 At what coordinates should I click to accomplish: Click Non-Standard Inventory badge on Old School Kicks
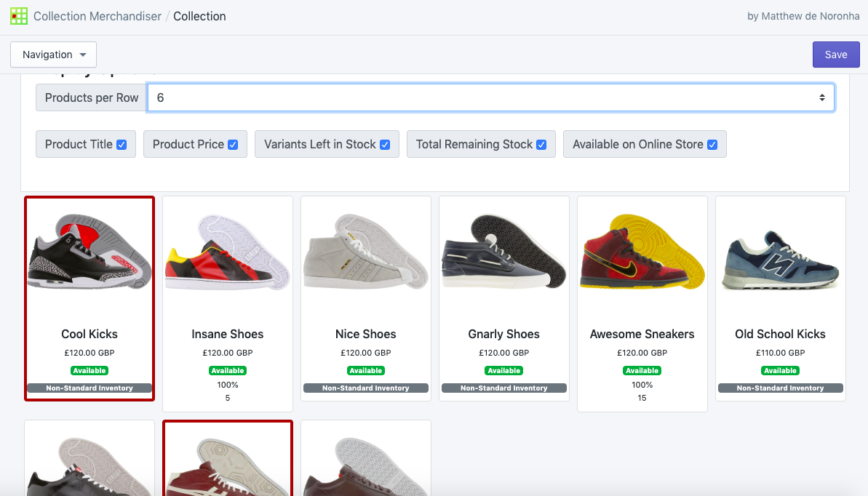(781, 388)
